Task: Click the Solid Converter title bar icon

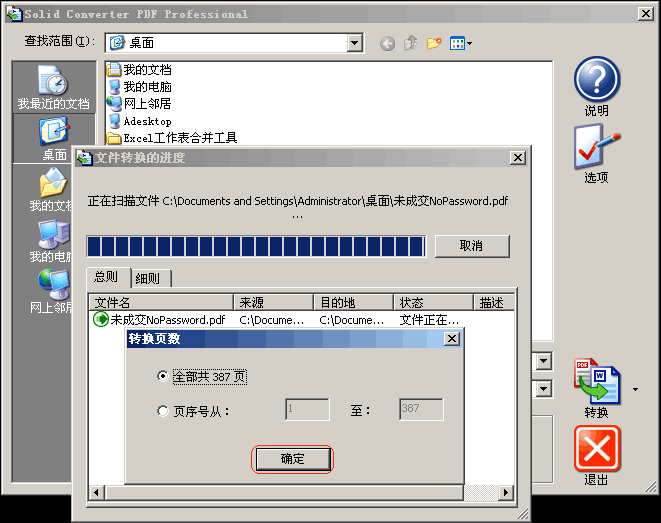Action: pyautogui.click(x=14, y=14)
